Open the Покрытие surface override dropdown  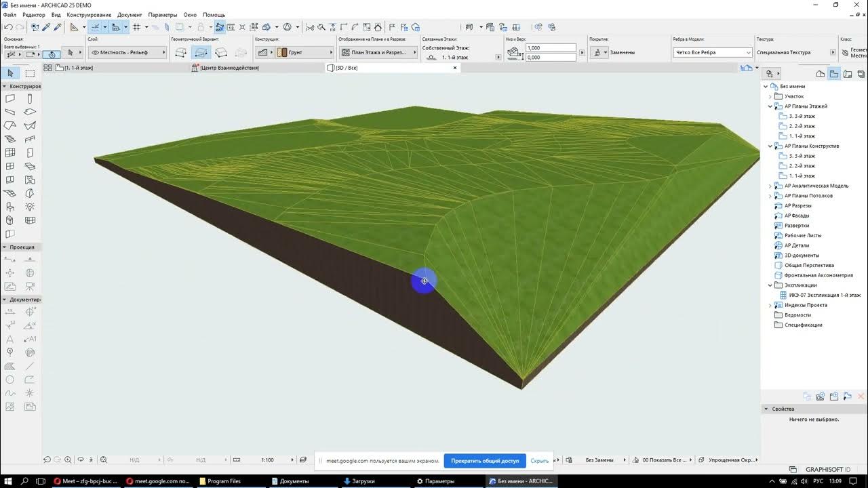598,52
